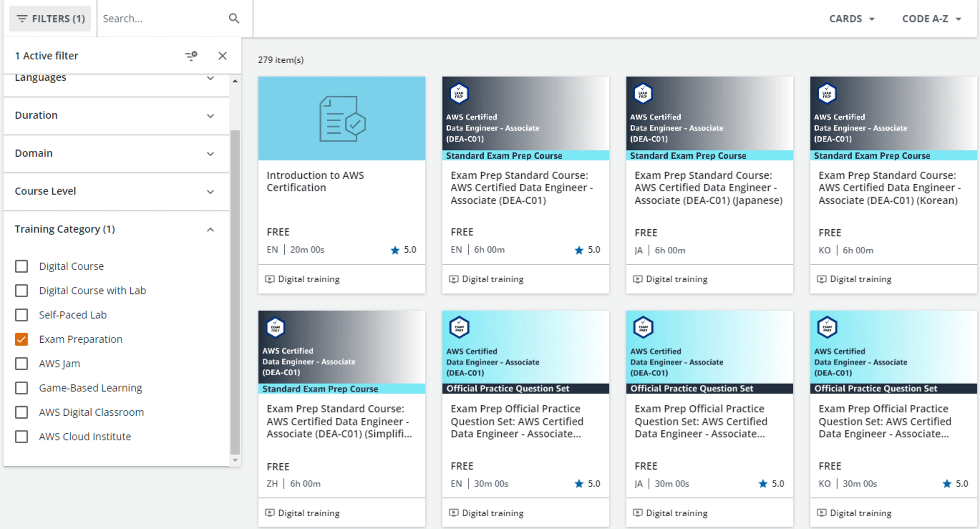Toggle the Exam Preparation checkbox

tap(22, 339)
